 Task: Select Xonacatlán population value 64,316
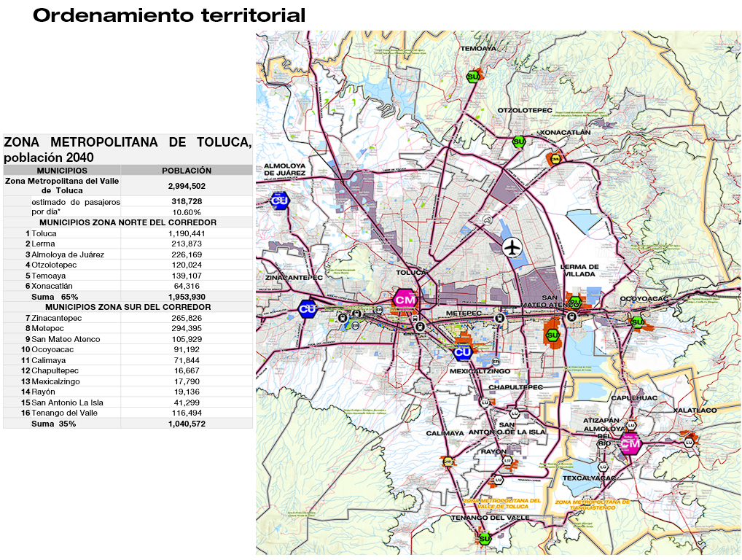click(x=187, y=287)
